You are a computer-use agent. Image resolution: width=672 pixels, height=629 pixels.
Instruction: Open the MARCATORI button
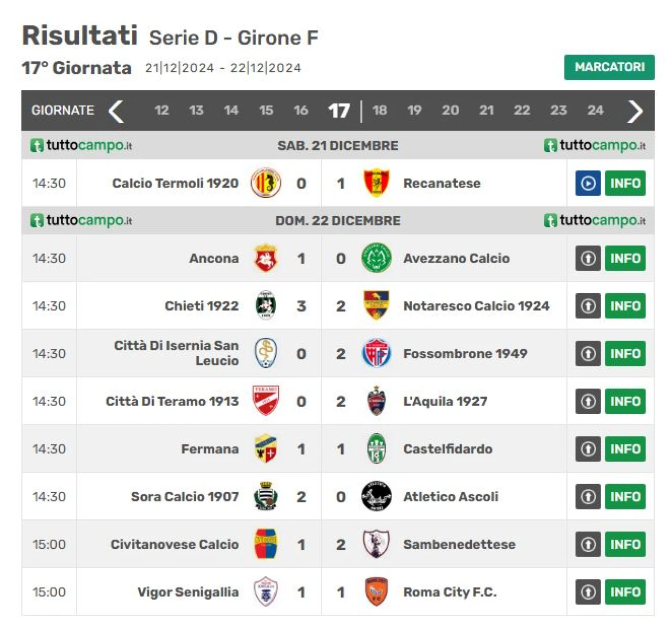click(610, 67)
